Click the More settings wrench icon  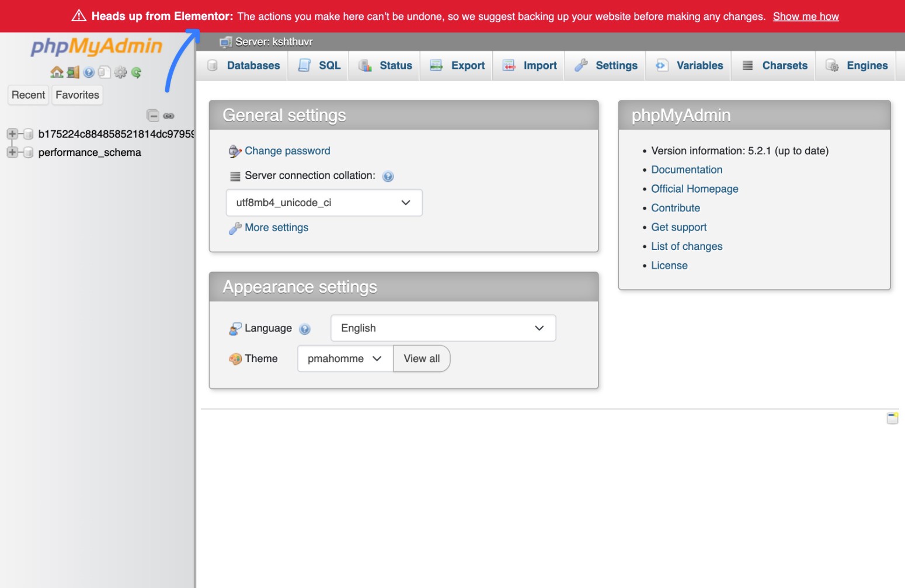tap(235, 228)
